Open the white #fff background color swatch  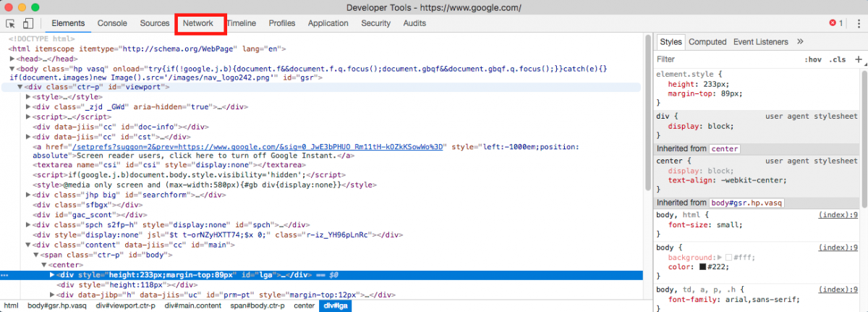729,257
